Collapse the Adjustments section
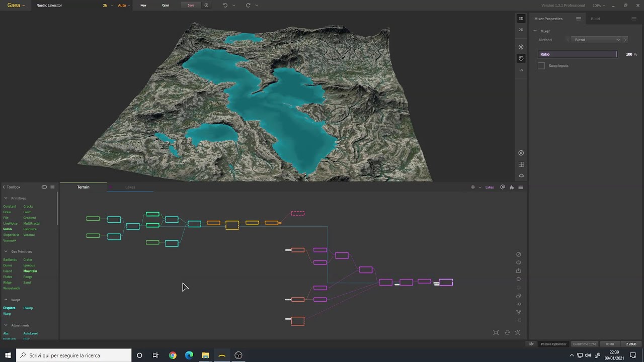This screenshot has width=644, height=362. click(x=6, y=325)
